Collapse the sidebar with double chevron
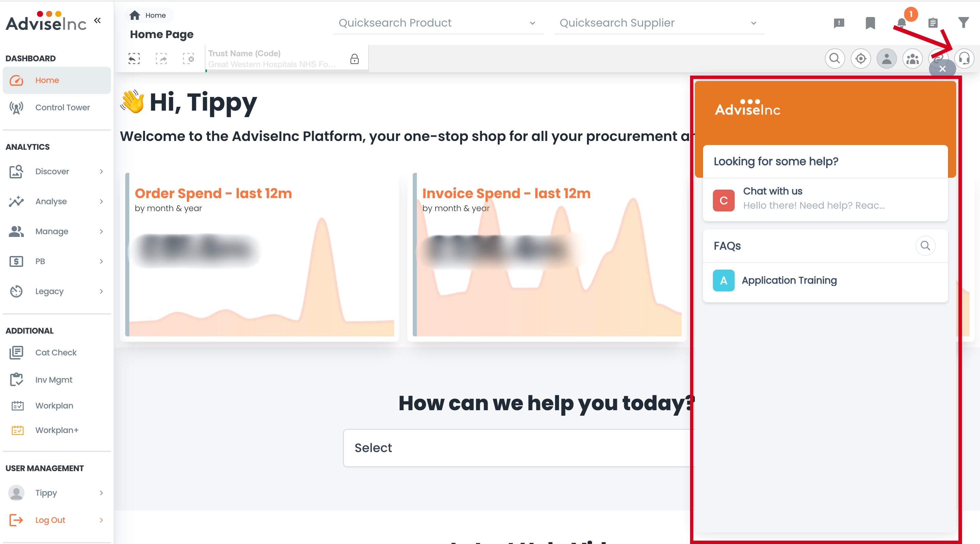Viewport: 980px width, 544px height. click(x=97, y=20)
